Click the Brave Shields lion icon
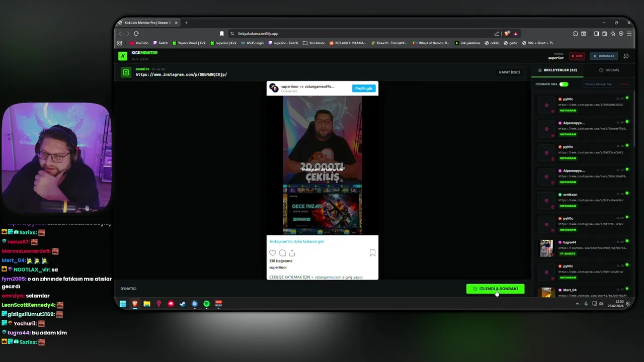644x362 pixels. [x=507, y=34]
